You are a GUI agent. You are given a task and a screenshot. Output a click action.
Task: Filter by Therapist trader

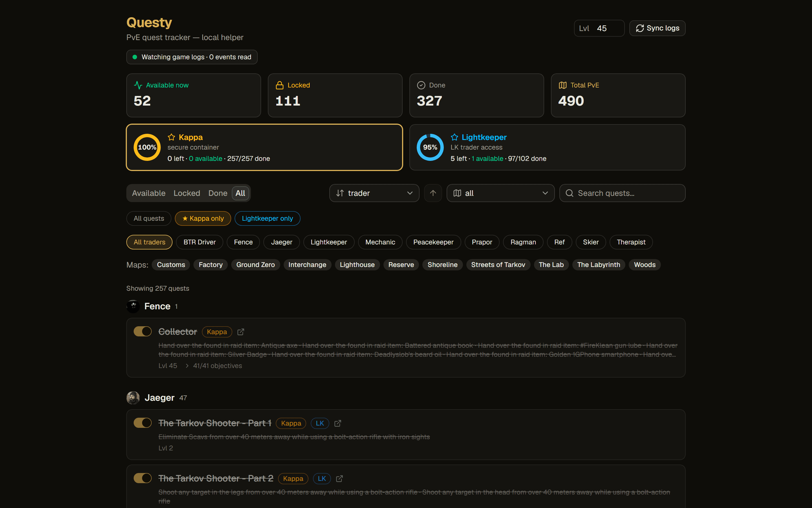pos(631,242)
